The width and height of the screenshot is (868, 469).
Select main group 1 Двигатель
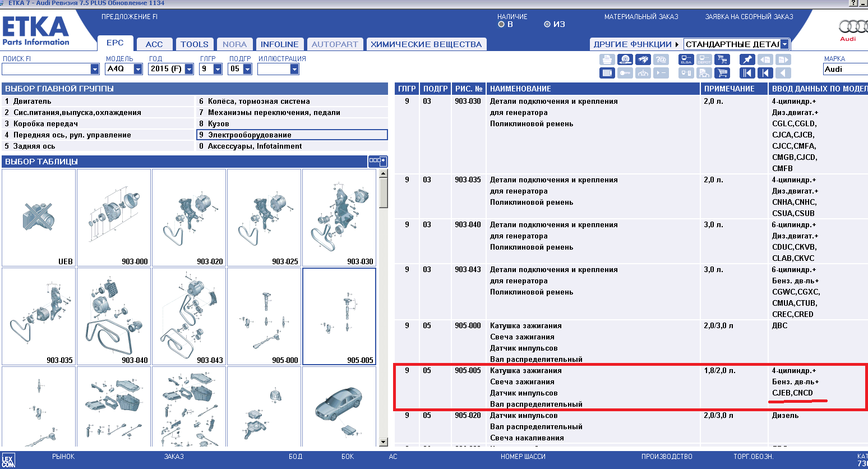point(98,102)
